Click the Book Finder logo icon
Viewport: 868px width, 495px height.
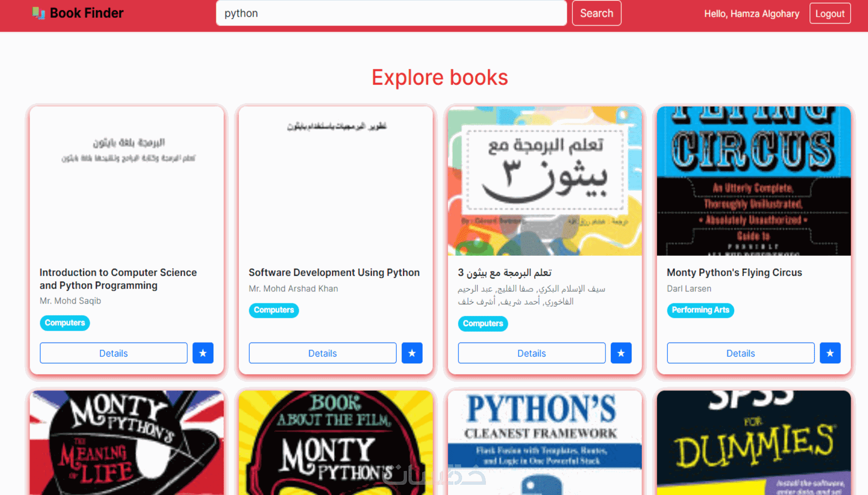pos(39,13)
